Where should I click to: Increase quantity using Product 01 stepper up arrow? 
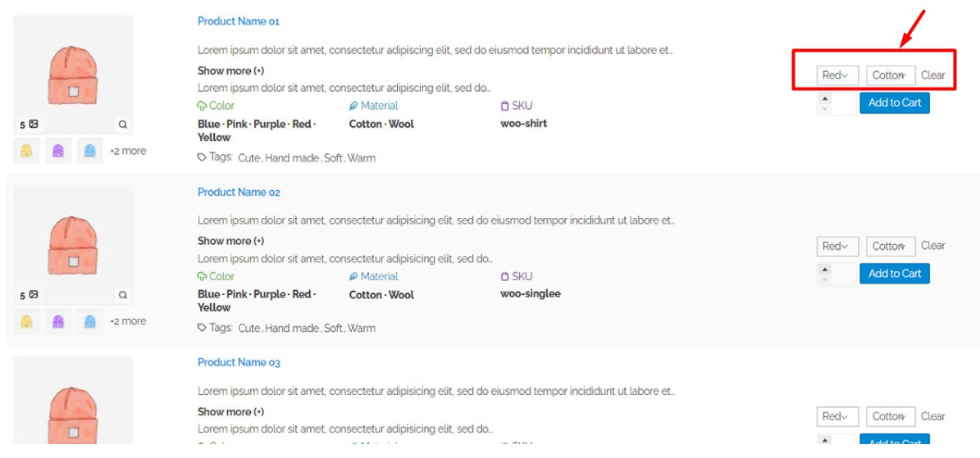pyautogui.click(x=825, y=98)
